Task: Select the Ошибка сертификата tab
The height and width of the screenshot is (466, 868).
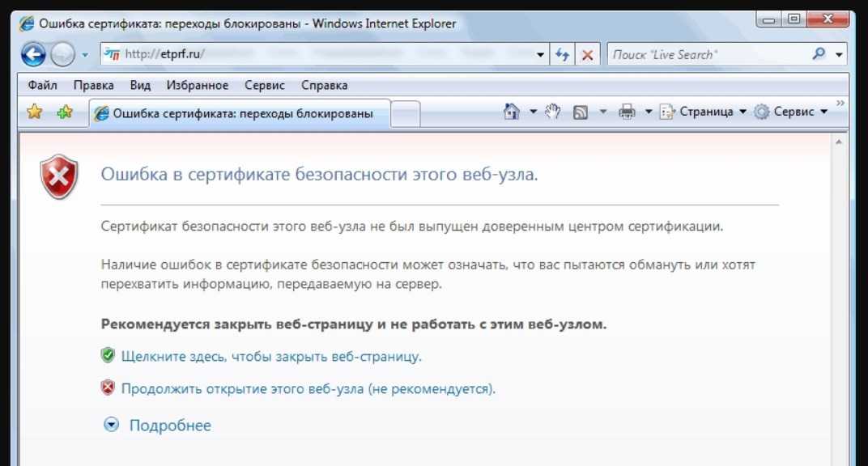Action: pyautogui.click(x=240, y=113)
